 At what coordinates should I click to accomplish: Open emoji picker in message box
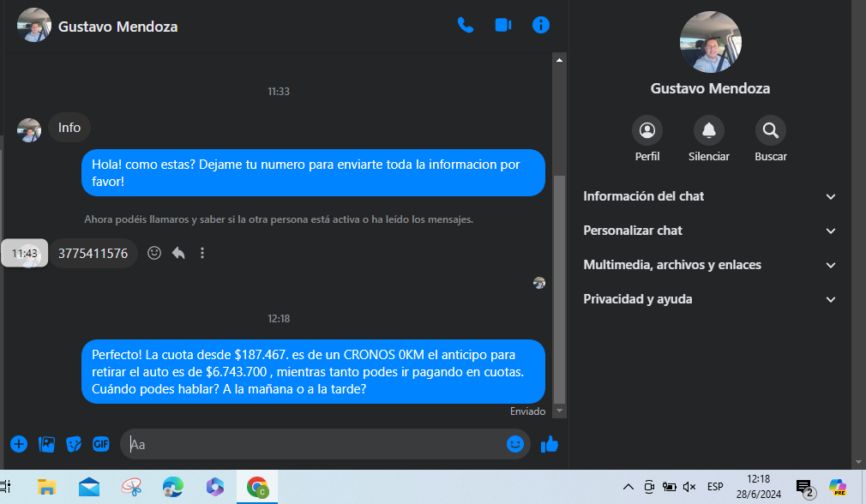pos(514,444)
